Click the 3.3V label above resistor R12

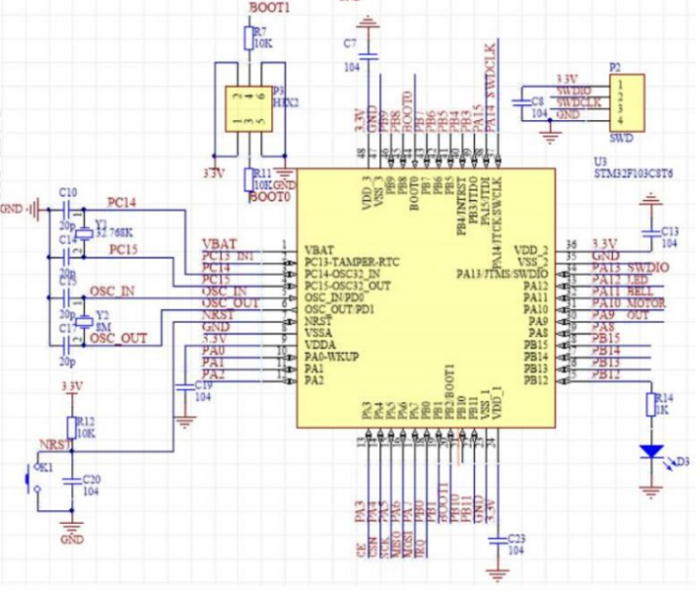[x=72, y=386]
